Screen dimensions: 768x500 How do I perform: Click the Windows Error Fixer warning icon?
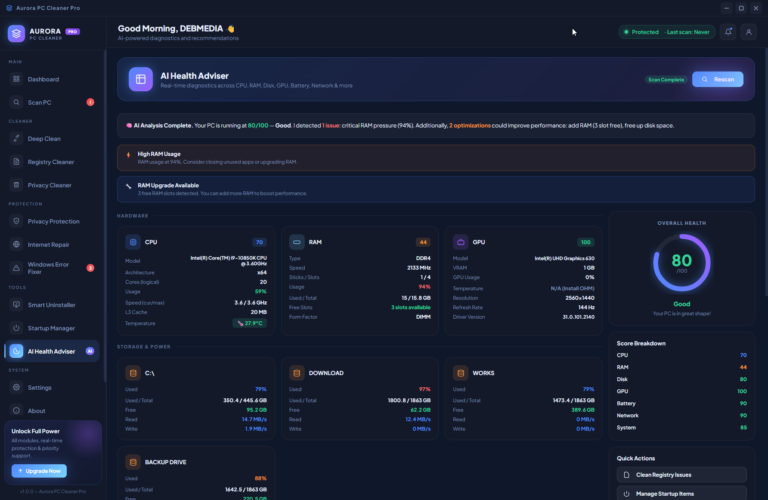[x=16, y=268]
